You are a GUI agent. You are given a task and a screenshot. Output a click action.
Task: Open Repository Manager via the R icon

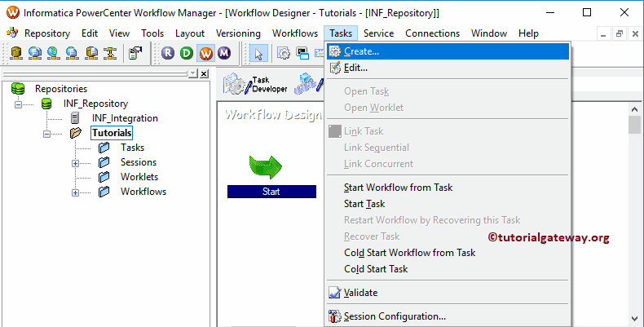[x=168, y=53]
